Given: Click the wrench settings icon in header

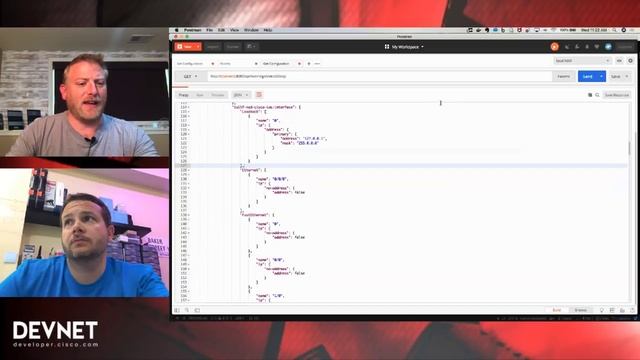Looking at the screenshot, I should (577, 47).
